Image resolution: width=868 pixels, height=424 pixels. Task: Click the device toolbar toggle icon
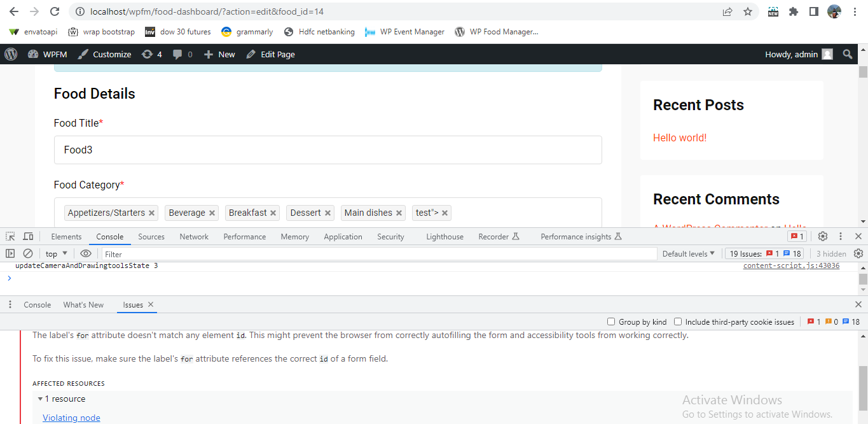click(x=28, y=236)
